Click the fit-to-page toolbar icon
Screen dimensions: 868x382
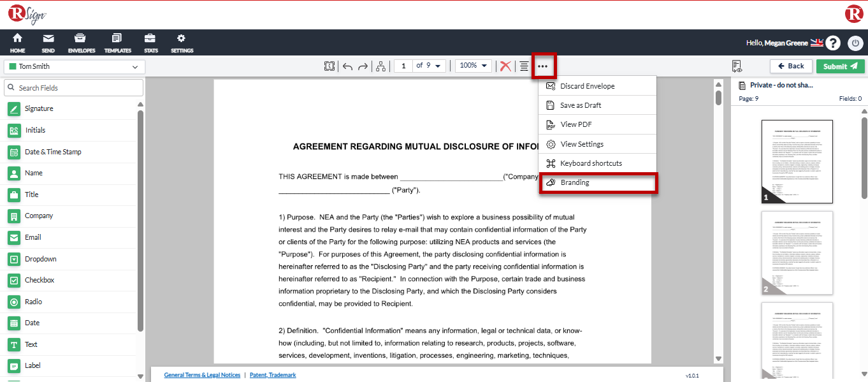tap(329, 66)
